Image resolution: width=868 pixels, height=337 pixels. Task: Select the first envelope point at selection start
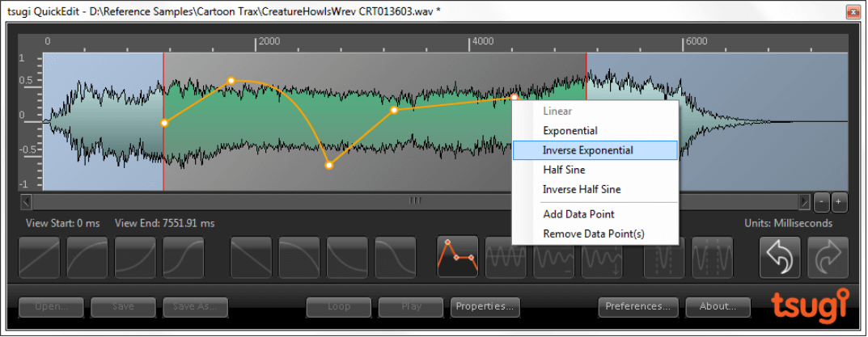(164, 123)
